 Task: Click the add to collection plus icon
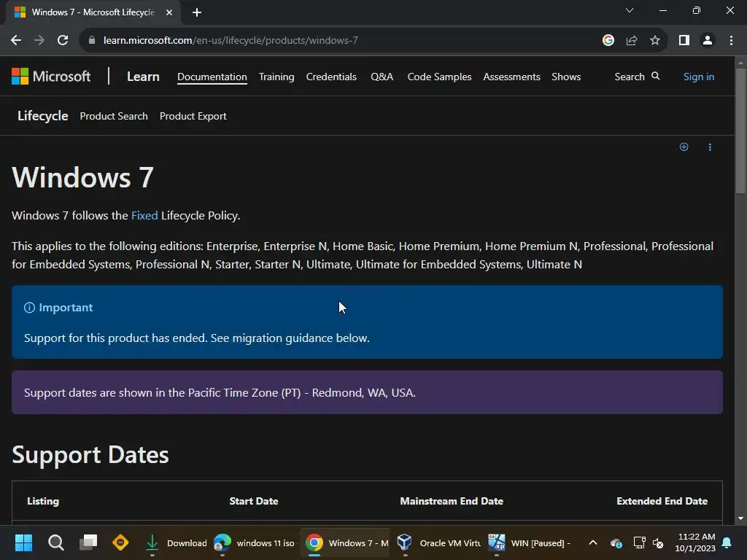[684, 147]
